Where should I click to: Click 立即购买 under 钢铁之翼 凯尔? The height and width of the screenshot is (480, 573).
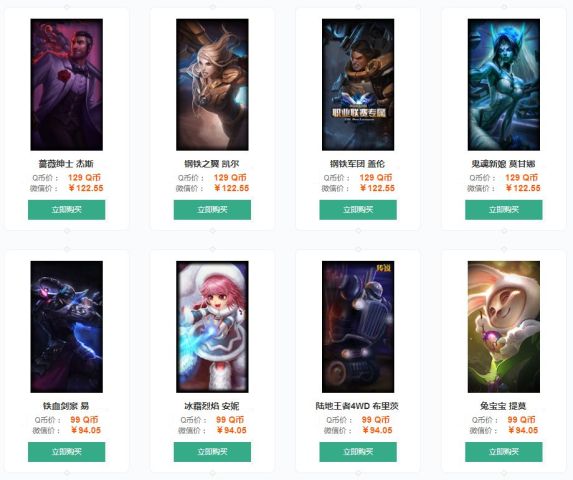[212, 210]
